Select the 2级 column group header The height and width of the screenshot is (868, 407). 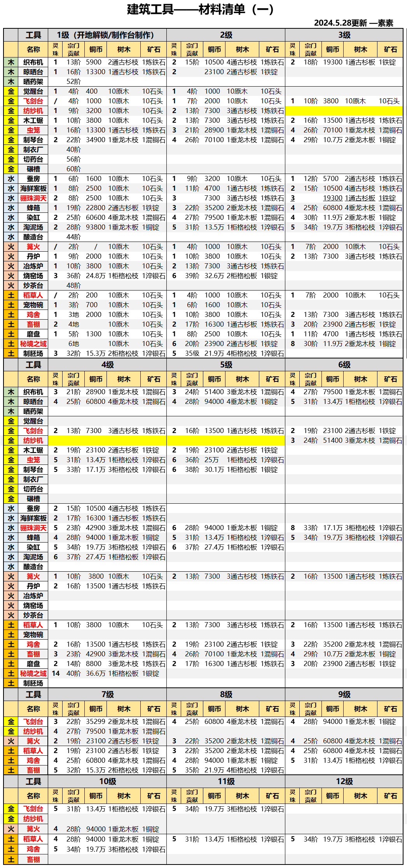[x=226, y=35]
